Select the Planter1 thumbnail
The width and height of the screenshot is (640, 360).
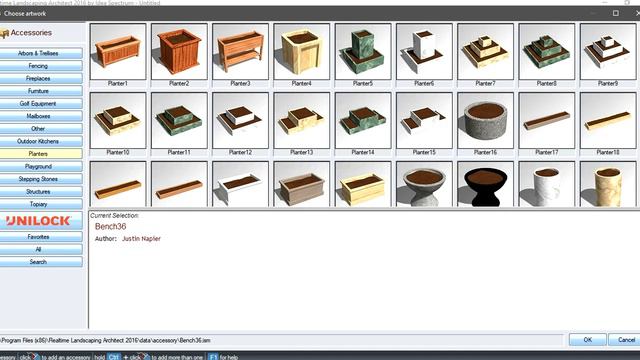click(x=118, y=51)
